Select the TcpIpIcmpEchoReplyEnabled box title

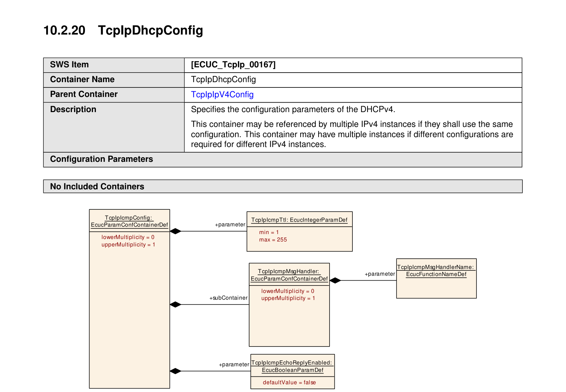tap(292, 366)
